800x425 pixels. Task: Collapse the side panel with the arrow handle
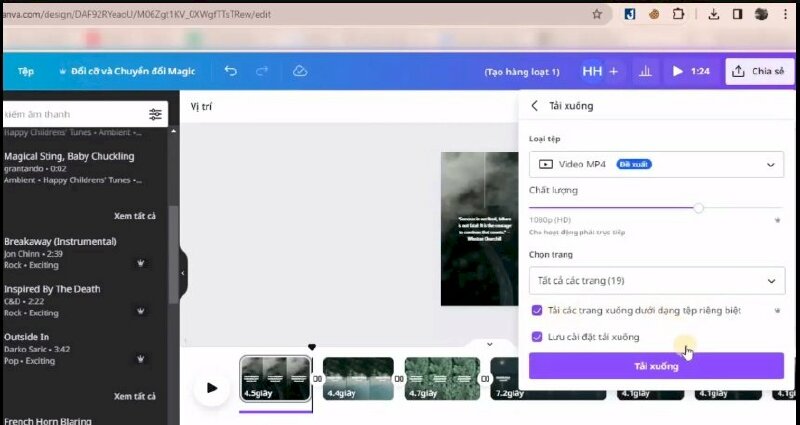tap(183, 273)
